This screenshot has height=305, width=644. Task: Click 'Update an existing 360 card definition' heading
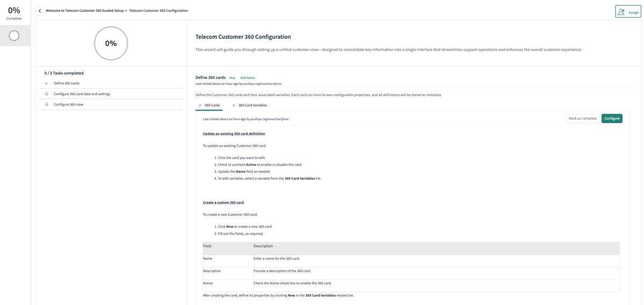[234, 134]
